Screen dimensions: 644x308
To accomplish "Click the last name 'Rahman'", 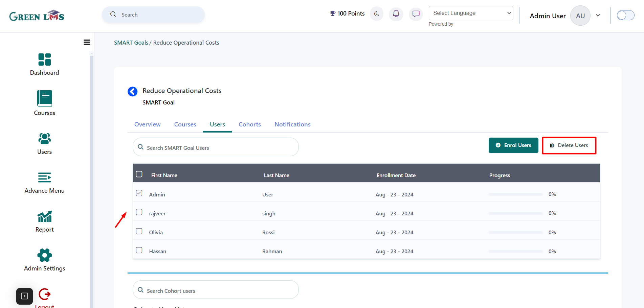I will [x=272, y=251].
